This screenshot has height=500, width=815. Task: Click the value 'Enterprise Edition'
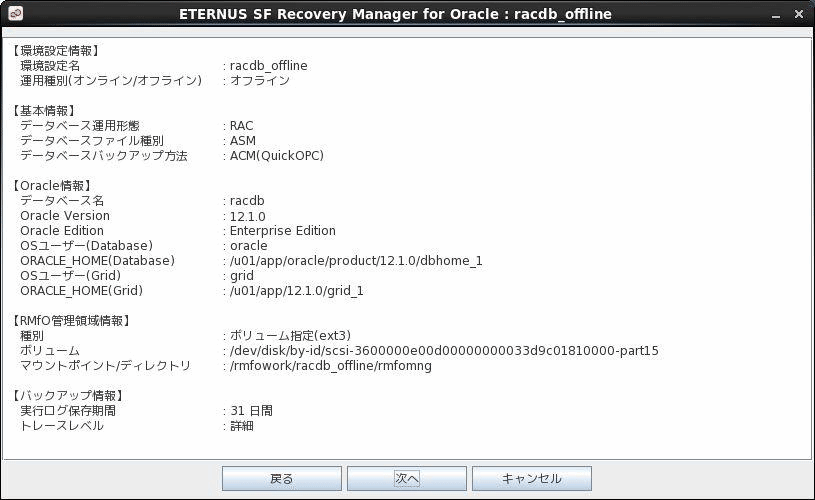point(283,231)
